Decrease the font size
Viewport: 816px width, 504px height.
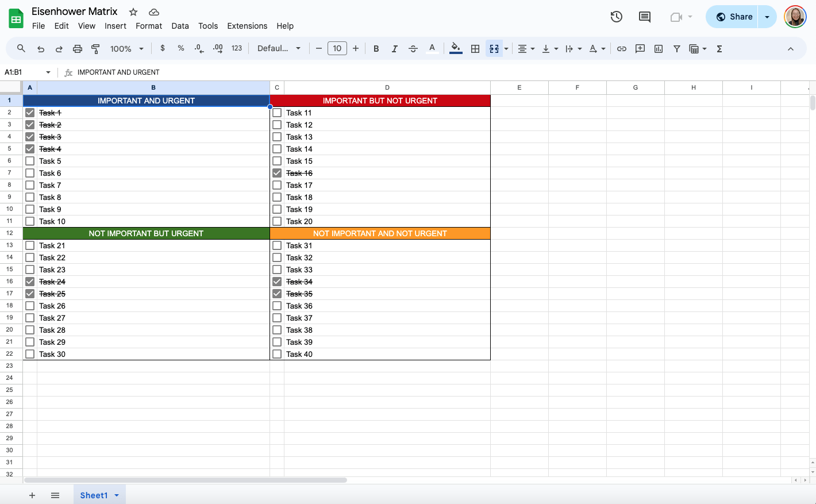[x=319, y=49]
